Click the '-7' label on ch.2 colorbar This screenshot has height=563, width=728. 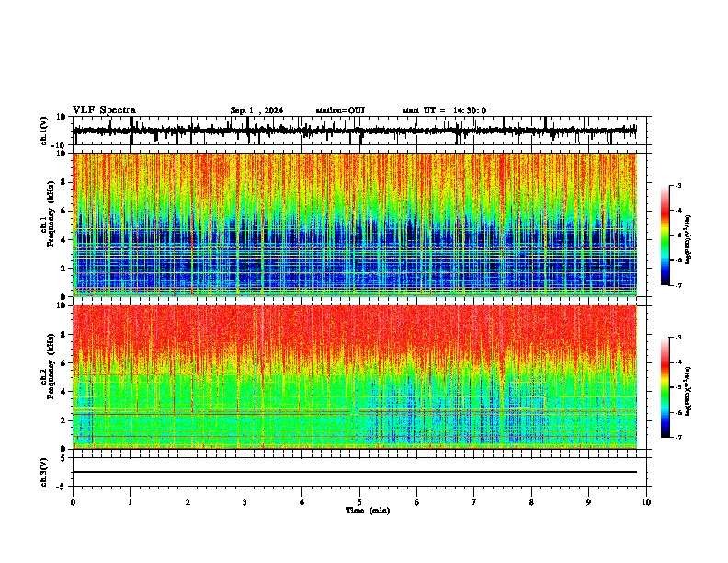tap(678, 437)
